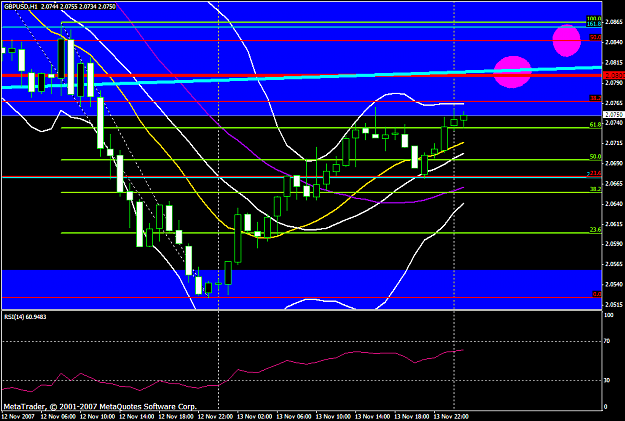Click the 13 Nov 22:00 time label
This screenshot has height=421, width=625.
pyautogui.click(x=451, y=417)
